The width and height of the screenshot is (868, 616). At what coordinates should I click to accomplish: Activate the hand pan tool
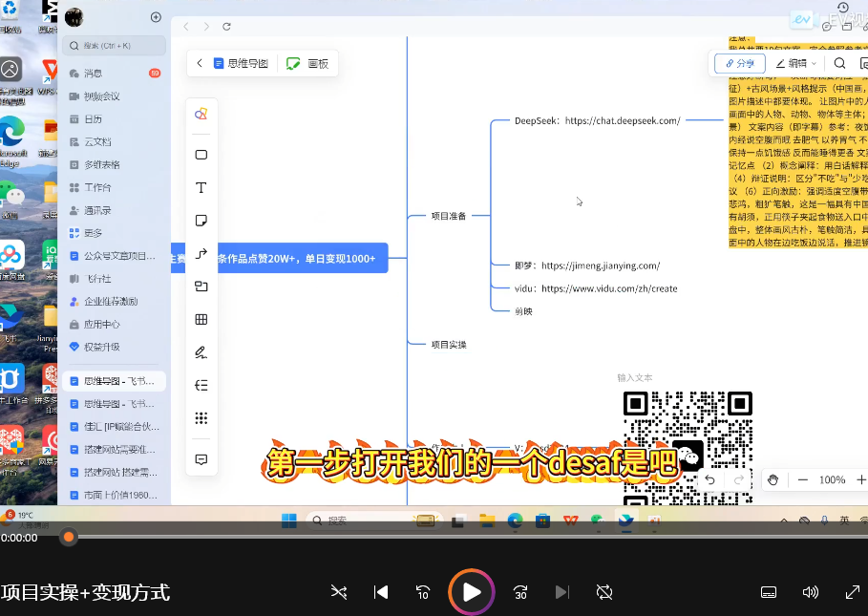pyautogui.click(x=773, y=479)
